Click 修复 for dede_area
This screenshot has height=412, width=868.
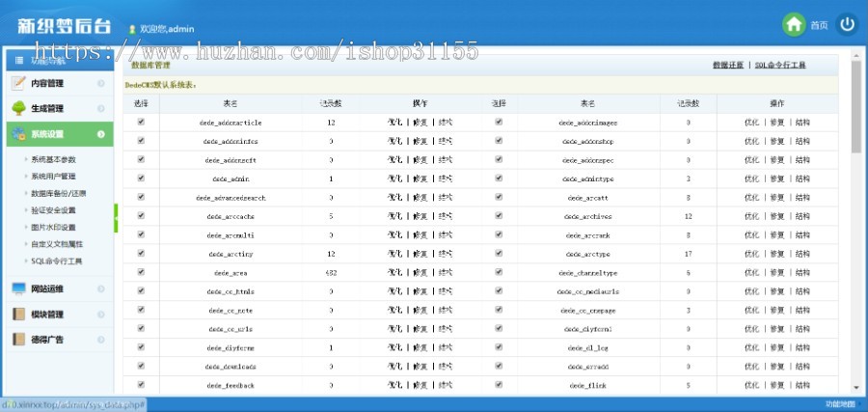pyautogui.click(x=420, y=272)
